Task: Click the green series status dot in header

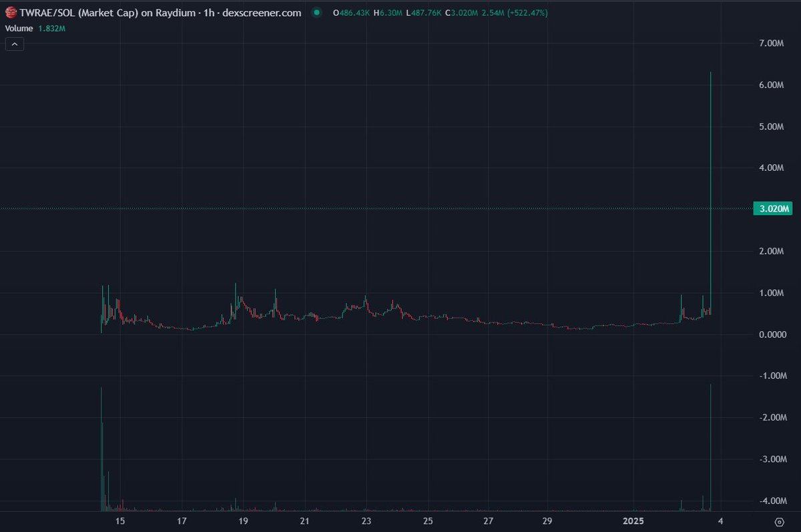Action: click(318, 12)
